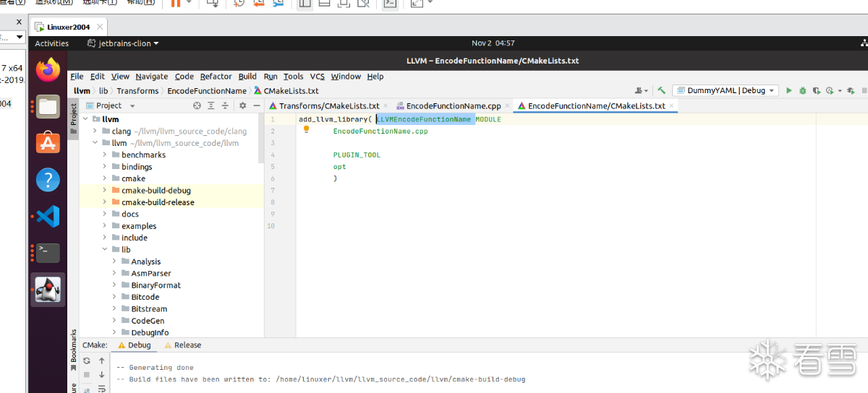Click the clock showing Nov 2 04:57

493,43
